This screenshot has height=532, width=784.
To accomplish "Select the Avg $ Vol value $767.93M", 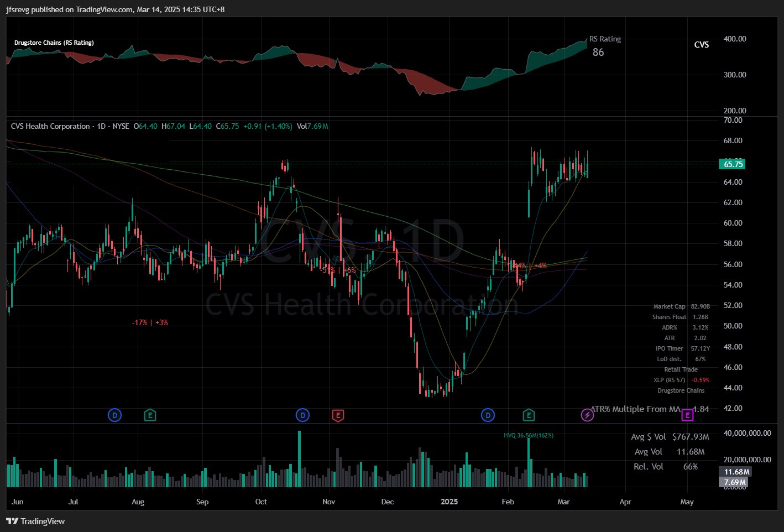I will (x=691, y=437).
